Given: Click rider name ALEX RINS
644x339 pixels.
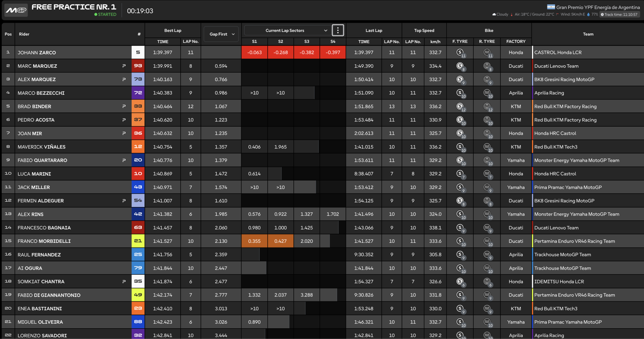Looking at the screenshot, I should coord(31,214).
